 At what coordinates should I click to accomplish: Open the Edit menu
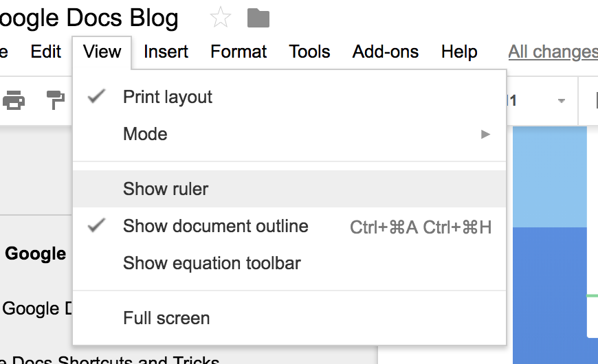[46, 52]
